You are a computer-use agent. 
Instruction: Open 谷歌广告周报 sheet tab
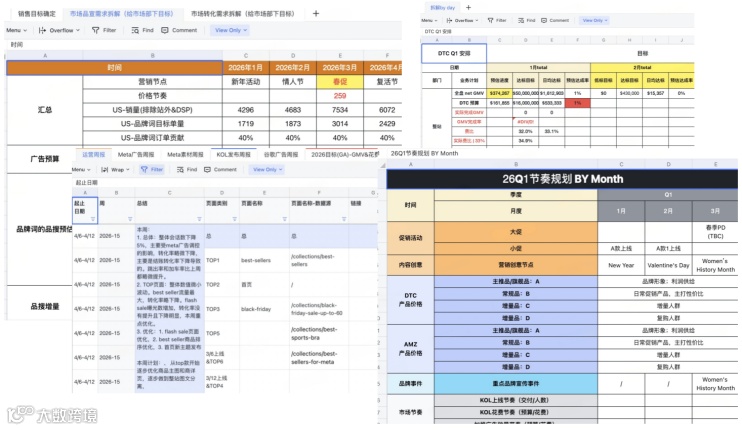click(281, 155)
